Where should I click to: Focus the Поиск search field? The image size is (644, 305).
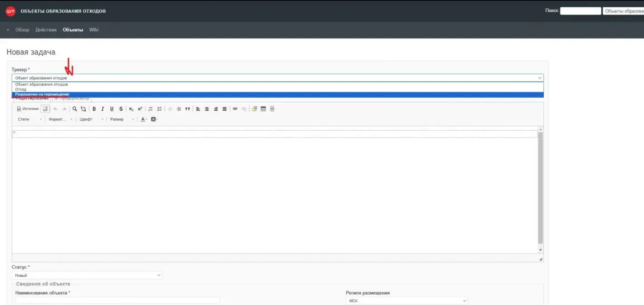(x=581, y=11)
